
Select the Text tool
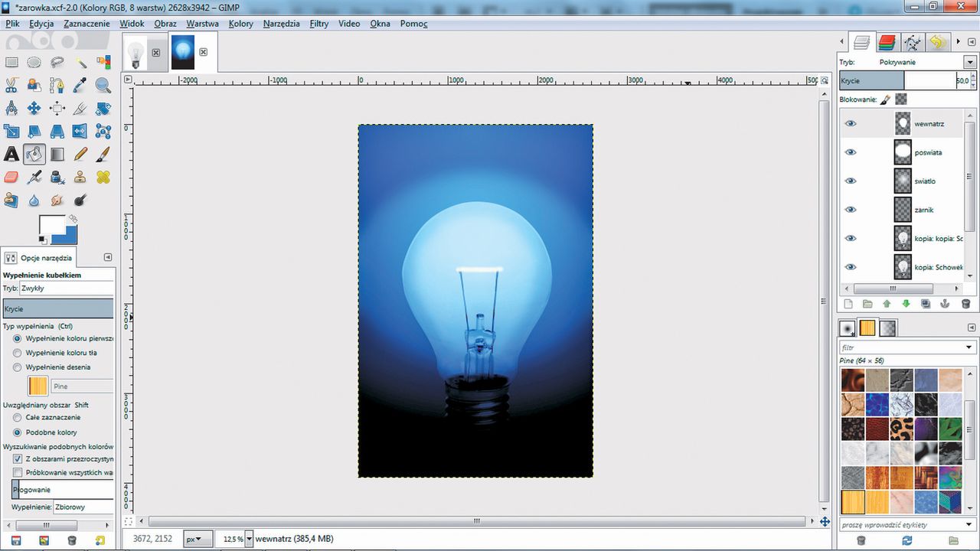pos(11,155)
